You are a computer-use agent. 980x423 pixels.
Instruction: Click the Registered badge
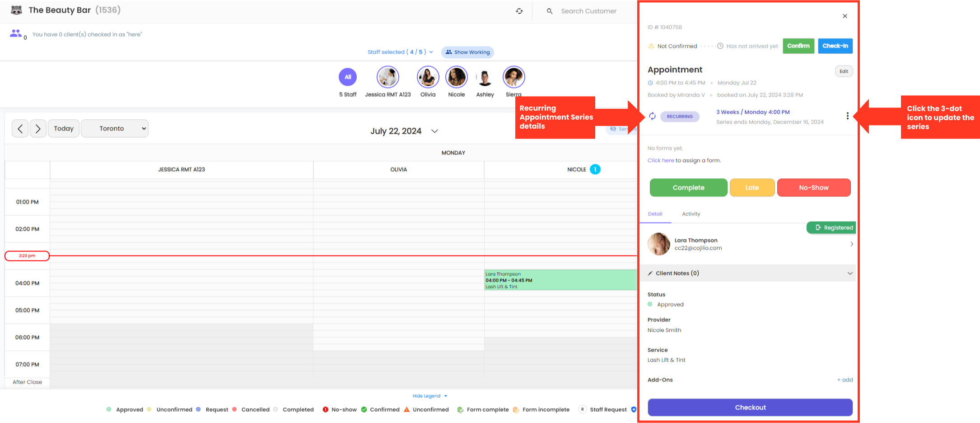[831, 228]
